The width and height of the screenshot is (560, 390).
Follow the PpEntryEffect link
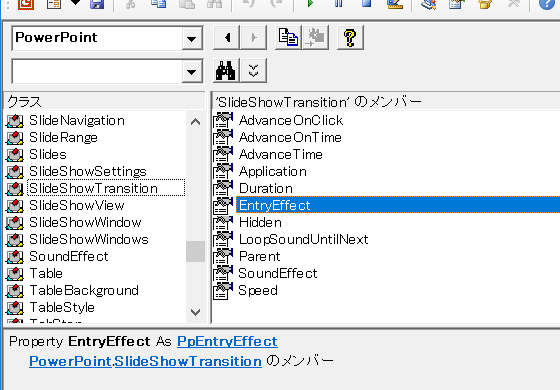click(227, 341)
